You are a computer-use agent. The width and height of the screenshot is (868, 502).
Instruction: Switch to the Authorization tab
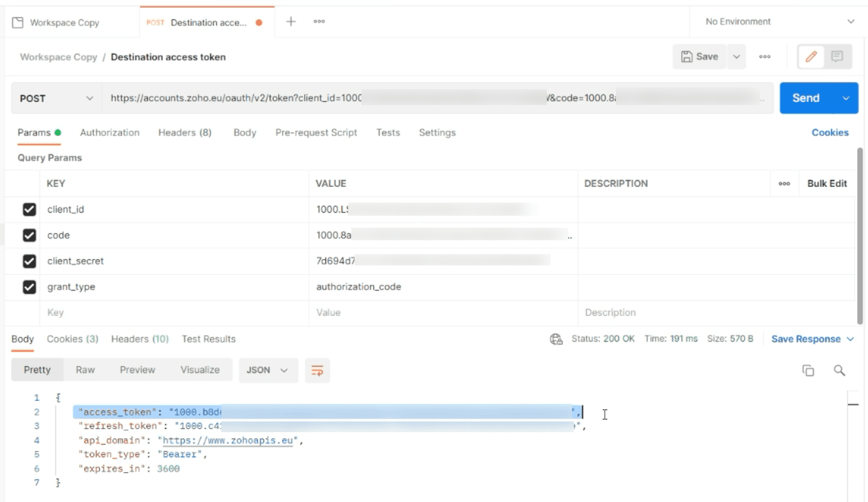pos(109,133)
